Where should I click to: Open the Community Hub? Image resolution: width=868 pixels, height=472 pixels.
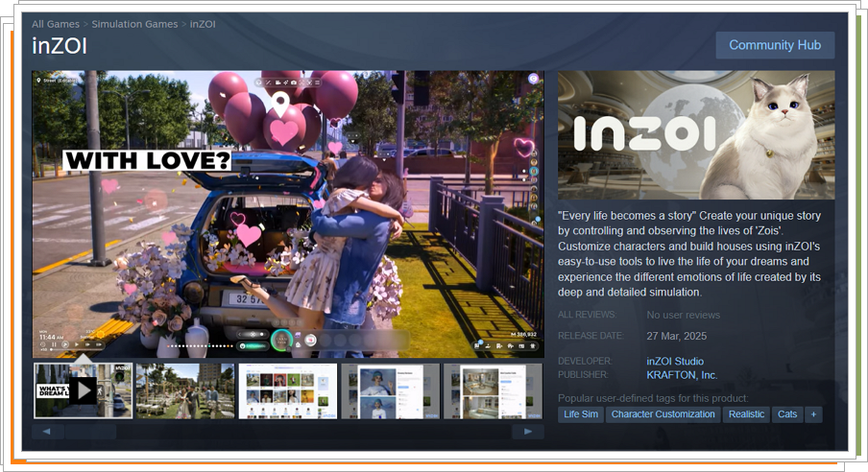(x=775, y=45)
